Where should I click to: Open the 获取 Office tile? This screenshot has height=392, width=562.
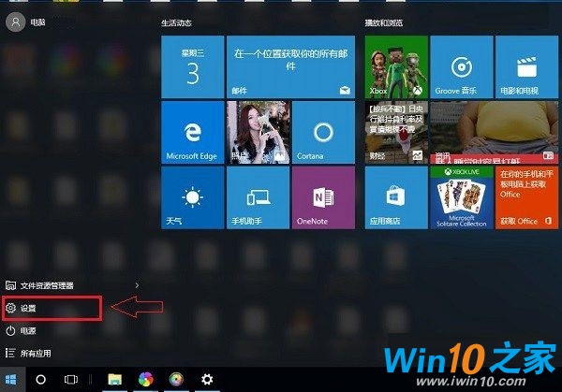(526, 197)
